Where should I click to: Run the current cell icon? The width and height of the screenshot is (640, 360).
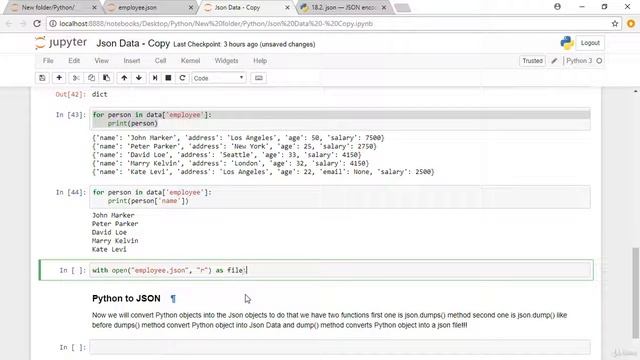tap(155, 78)
